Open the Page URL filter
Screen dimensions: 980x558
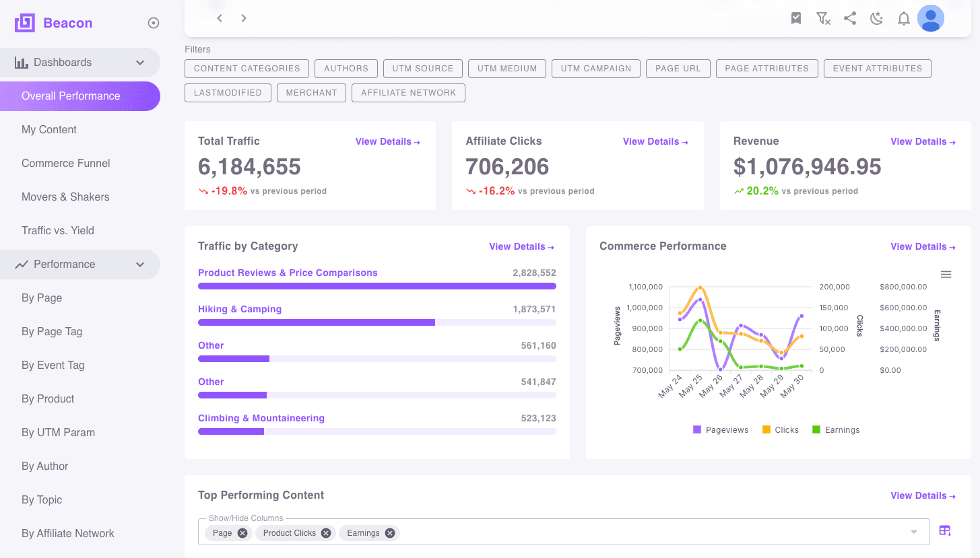678,69
